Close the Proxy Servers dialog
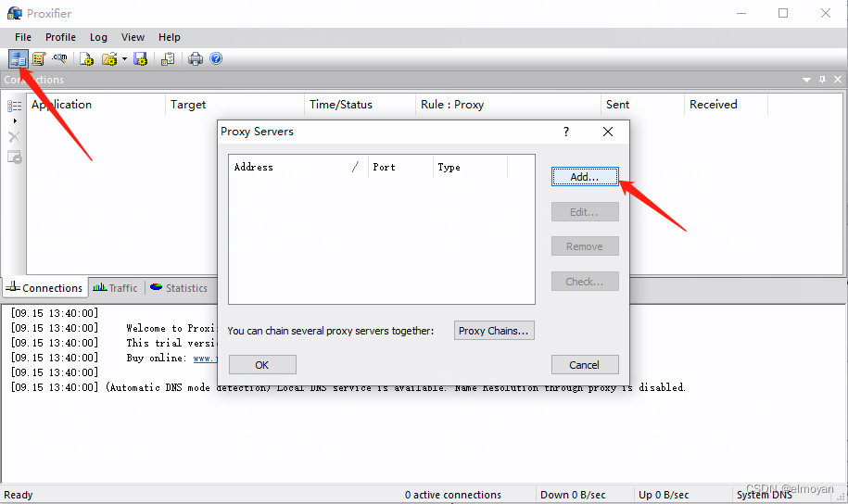The width and height of the screenshot is (848, 504). pos(608,132)
